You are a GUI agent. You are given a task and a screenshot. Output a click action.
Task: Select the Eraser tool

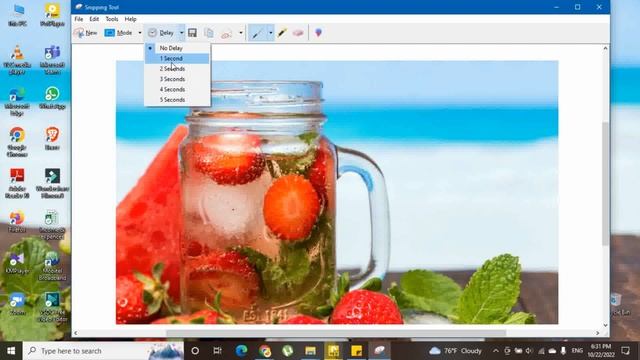pyautogui.click(x=298, y=33)
